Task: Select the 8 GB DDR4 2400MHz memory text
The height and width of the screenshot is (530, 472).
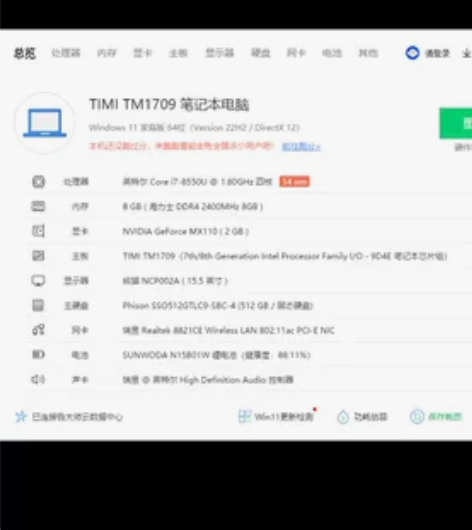Action: click(193, 207)
